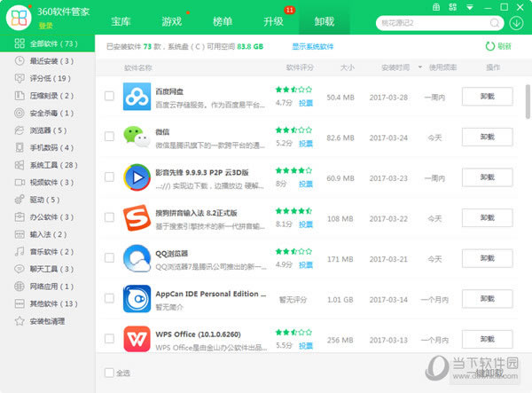Click the WPS Office app icon
532x393 pixels.
[137, 339]
